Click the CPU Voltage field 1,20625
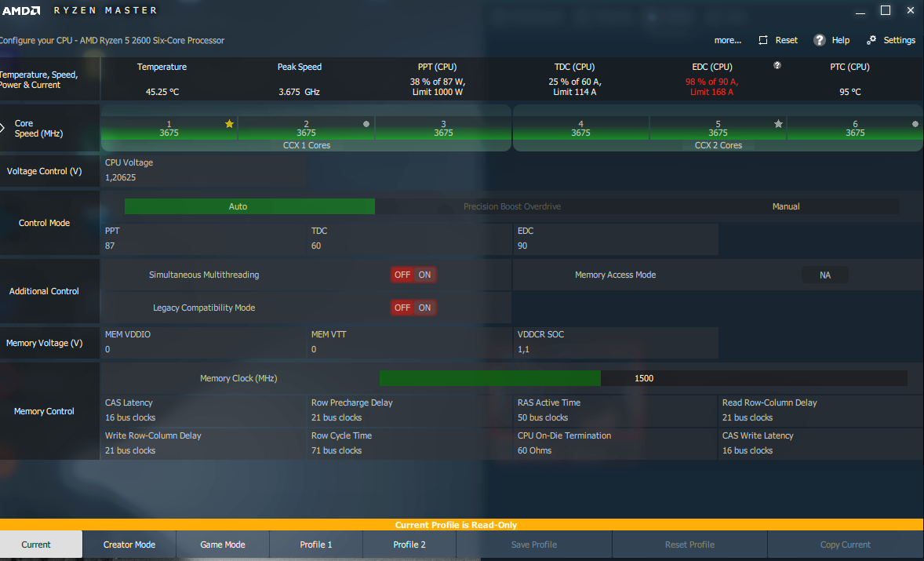 203,170
